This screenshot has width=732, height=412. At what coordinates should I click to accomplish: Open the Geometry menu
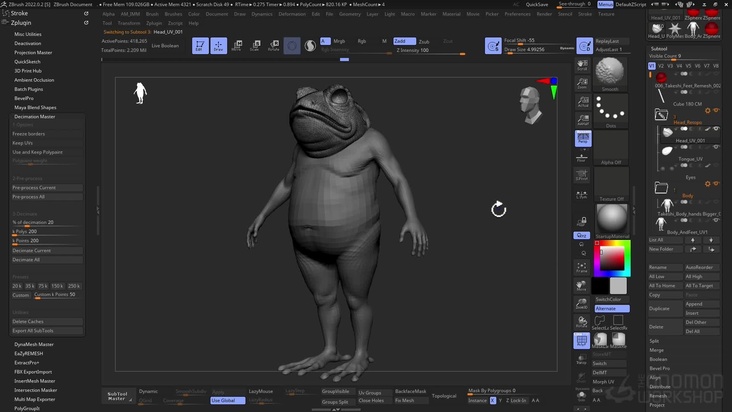pos(350,15)
